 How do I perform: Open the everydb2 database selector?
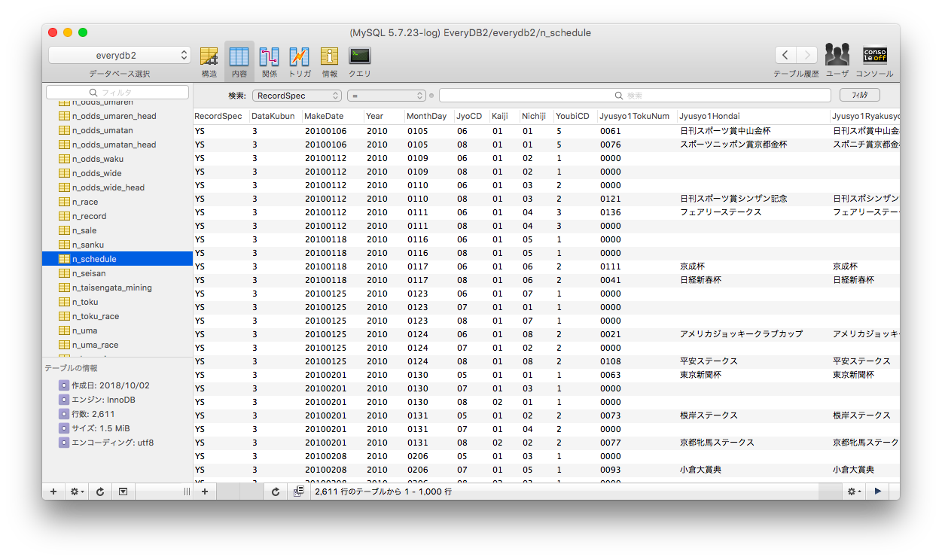click(120, 55)
